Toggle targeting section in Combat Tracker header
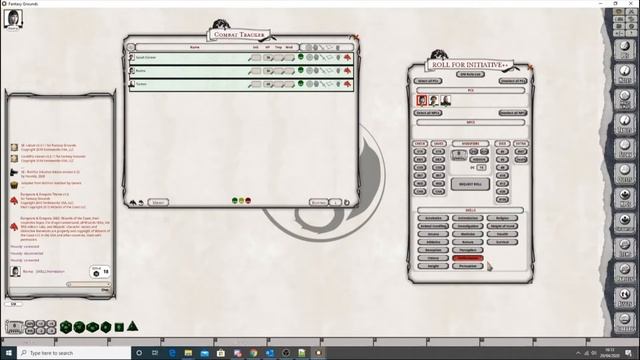This screenshot has height=360, width=640. coord(309,47)
